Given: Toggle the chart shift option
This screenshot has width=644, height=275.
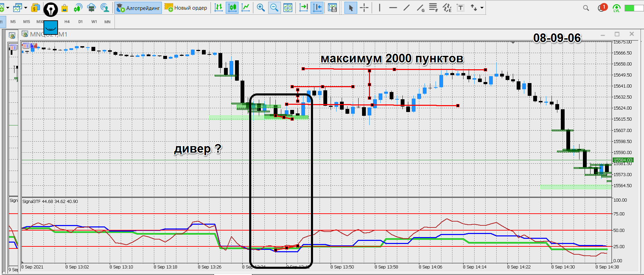Looking at the screenshot, I should tap(317, 8).
